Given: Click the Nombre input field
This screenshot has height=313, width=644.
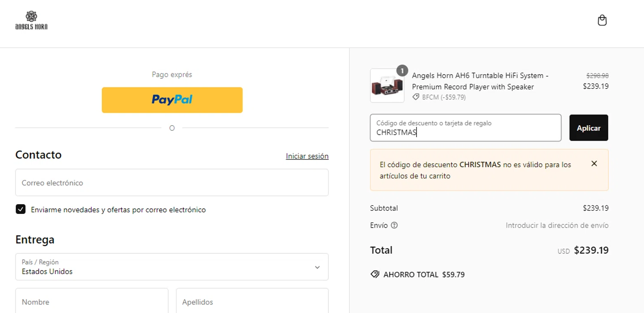Looking at the screenshot, I should pos(92,301).
